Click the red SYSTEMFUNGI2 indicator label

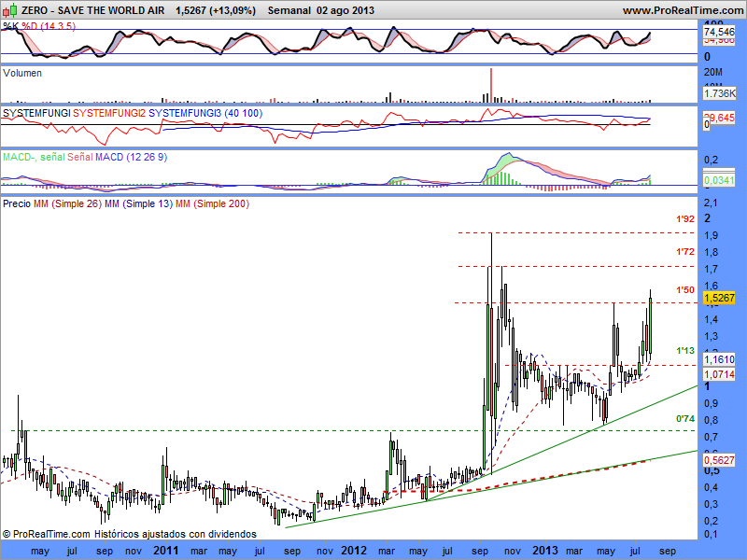pos(109,113)
